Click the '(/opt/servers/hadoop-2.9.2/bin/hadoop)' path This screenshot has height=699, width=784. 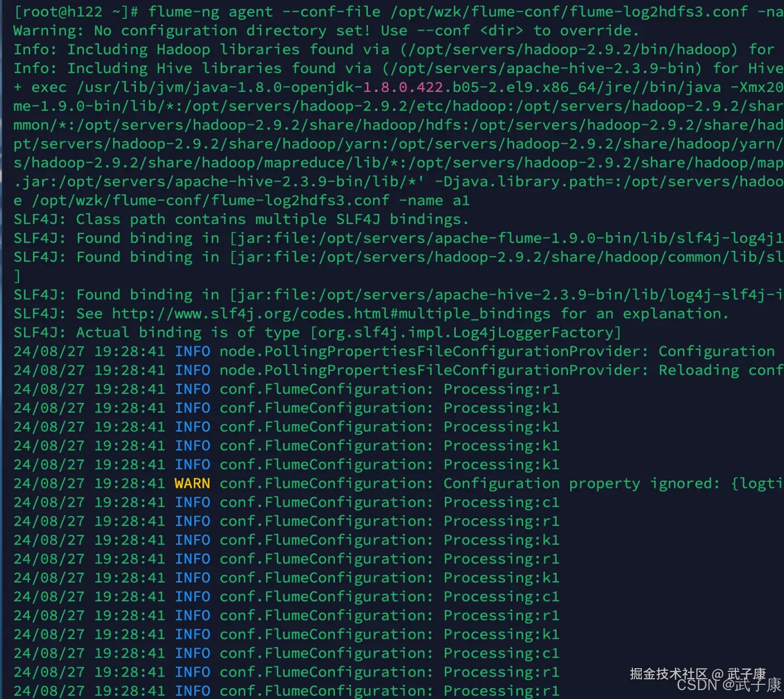pyautogui.click(x=569, y=49)
